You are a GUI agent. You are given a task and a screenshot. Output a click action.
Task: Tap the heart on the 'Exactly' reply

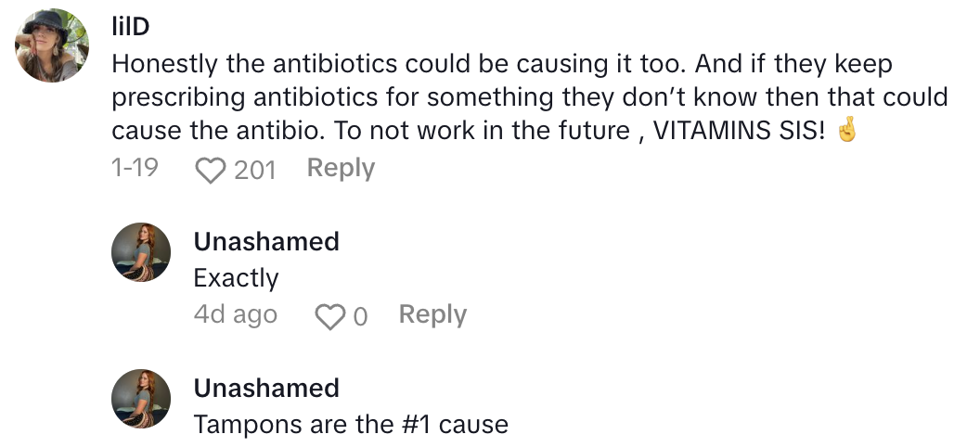coord(329,316)
